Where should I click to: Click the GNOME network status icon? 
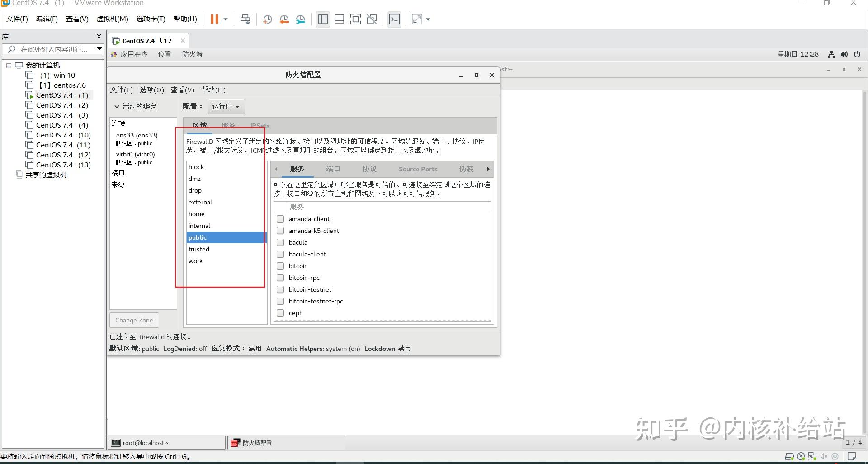point(831,54)
